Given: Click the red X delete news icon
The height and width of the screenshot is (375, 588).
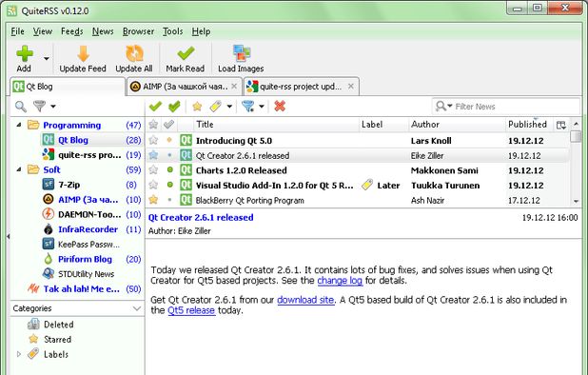Looking at the screenshot, I should tap(280, 107).
